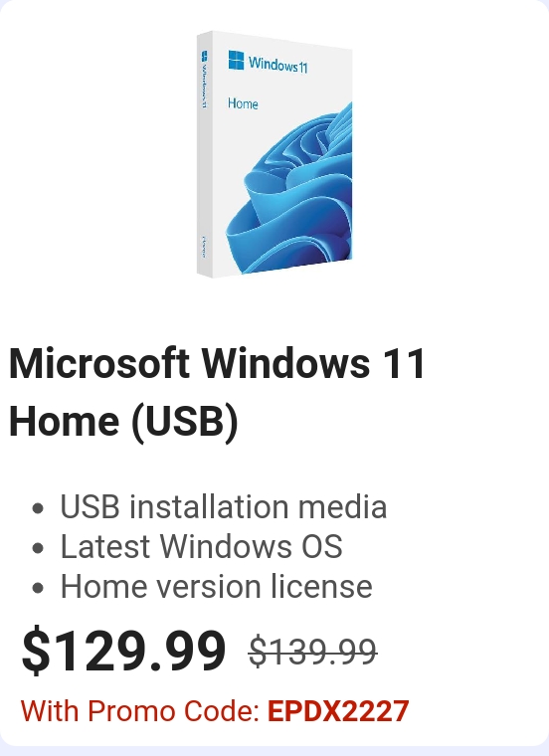Click the faint Home text at the bottom of the spine

204,247
